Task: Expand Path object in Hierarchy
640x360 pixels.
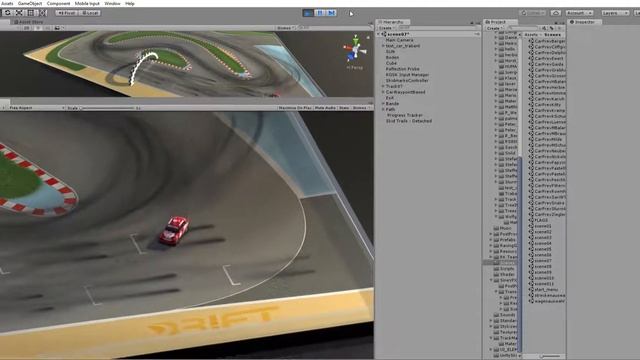Action: click(383, 109)
